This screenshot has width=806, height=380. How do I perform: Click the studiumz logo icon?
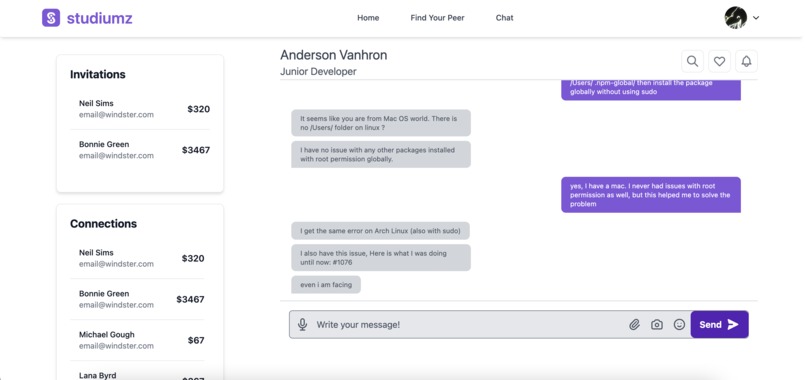click(x=51, y=18)
